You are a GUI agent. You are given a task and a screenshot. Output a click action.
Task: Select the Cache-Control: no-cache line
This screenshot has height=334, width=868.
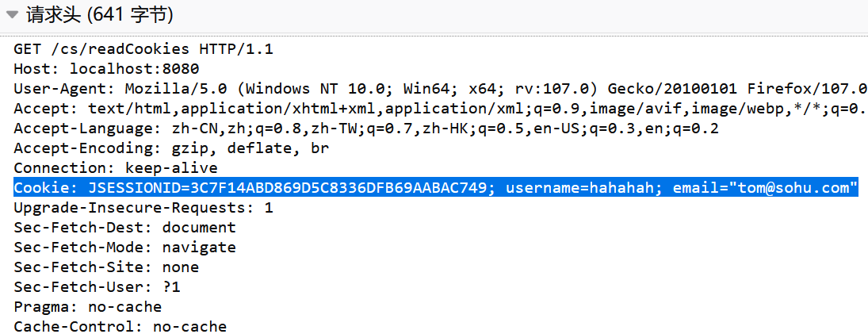tap(120, 326)
